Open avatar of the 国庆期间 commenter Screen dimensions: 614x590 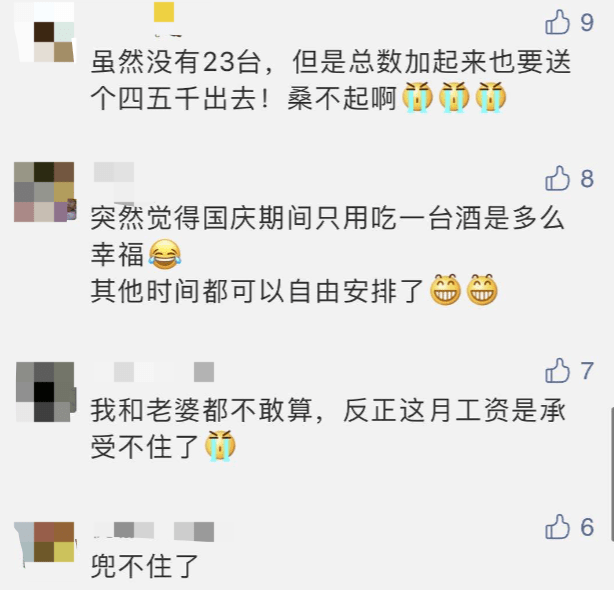point(44,192)
